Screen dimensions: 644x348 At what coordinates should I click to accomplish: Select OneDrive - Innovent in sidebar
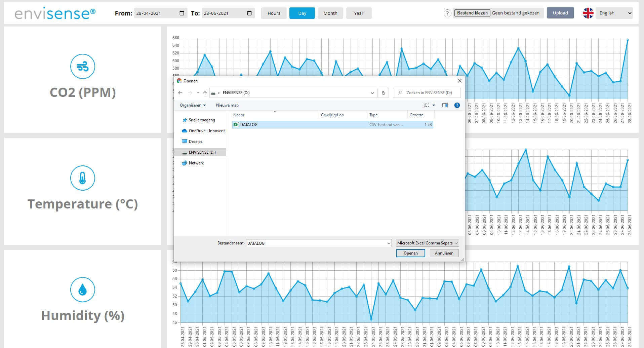(203, 131)
